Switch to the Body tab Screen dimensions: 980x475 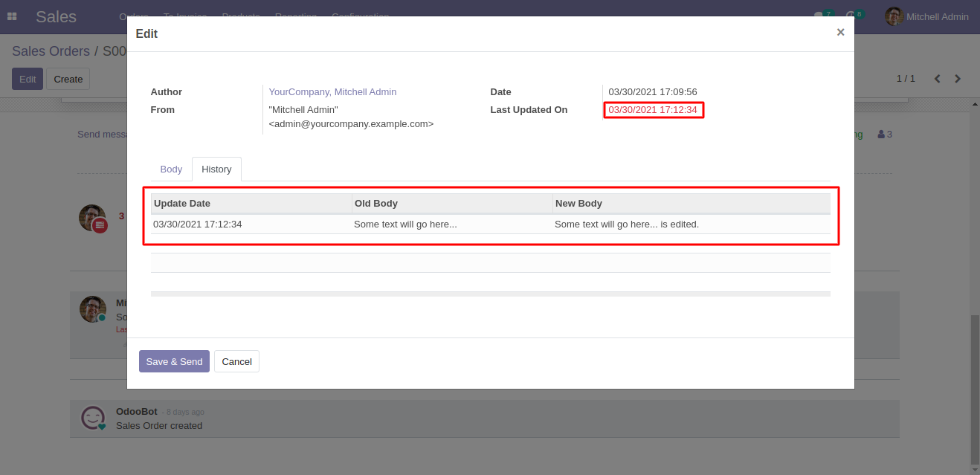pos(171,169)
